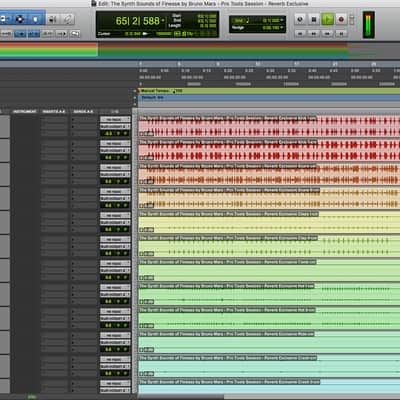Screen dimensions: 400x400
Task: Toggle the green Grid indicator label
Action: (239, 21)
